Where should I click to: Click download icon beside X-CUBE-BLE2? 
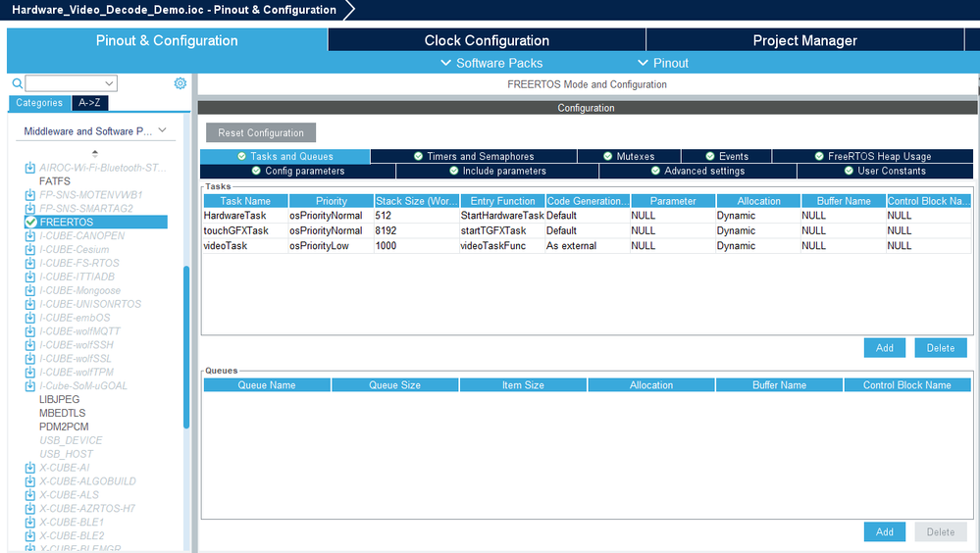click(30, 536)
